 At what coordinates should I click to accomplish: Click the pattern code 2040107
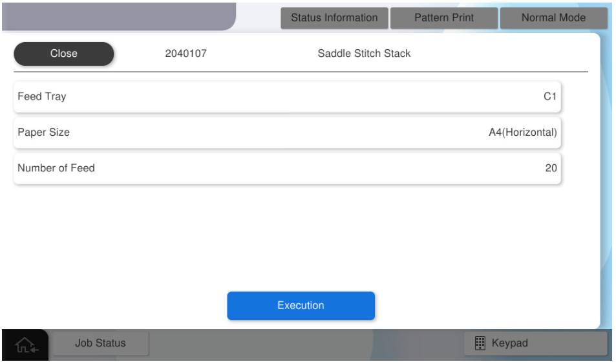click(186, 54)
